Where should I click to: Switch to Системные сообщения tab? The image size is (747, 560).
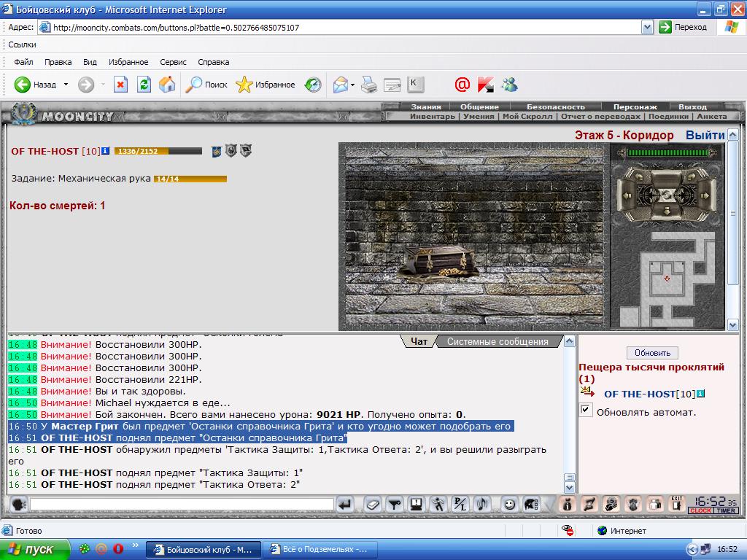[x=498, y=341]
